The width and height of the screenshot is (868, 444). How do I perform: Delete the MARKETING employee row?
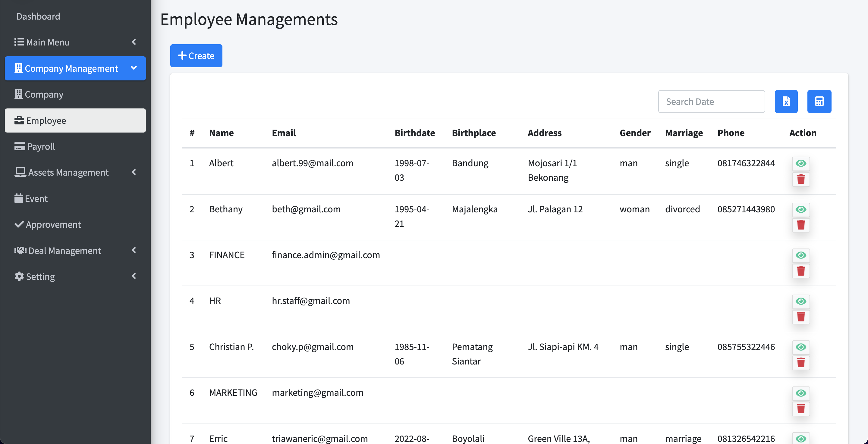click(x=800, y=409)
